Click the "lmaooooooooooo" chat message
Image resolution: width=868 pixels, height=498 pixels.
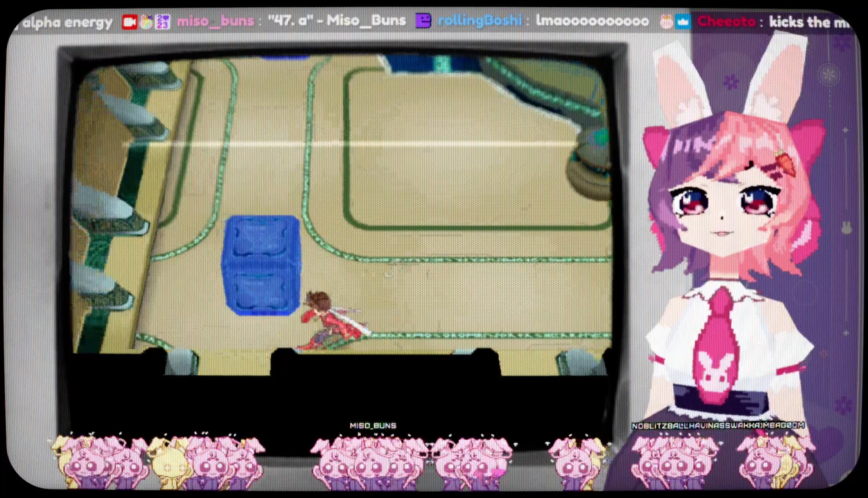592,21
